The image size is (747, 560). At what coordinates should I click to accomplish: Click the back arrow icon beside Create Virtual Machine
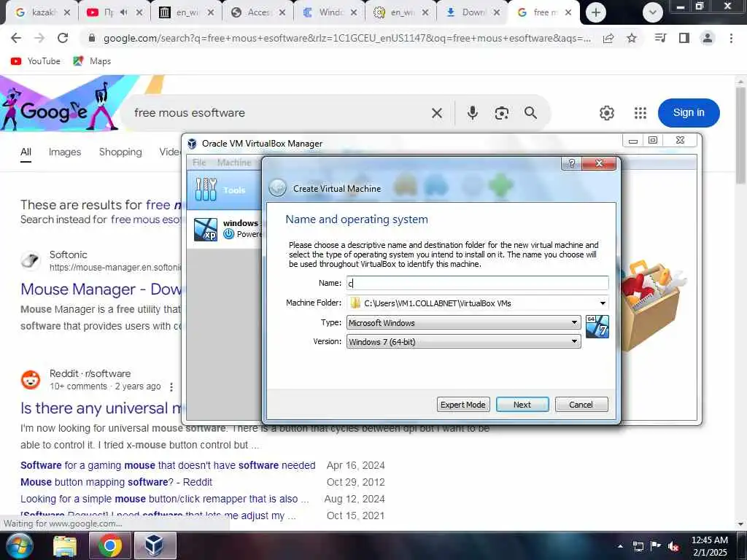pyautogui.click(x=277, y=188)
